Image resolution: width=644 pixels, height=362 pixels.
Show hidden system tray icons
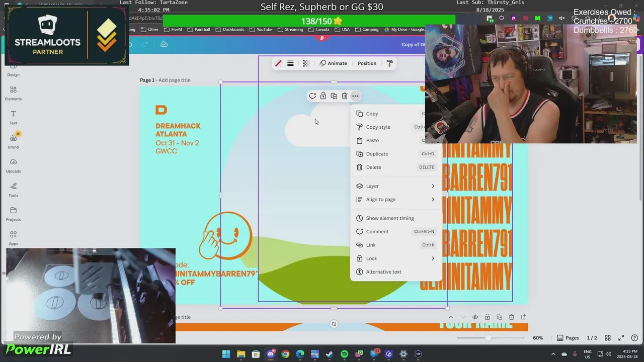click(553, 354)
